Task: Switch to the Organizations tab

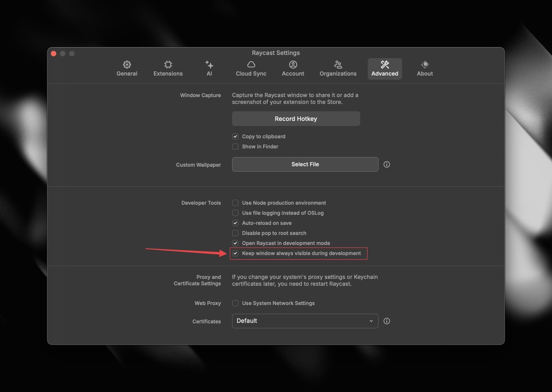Action: (338, 69)
